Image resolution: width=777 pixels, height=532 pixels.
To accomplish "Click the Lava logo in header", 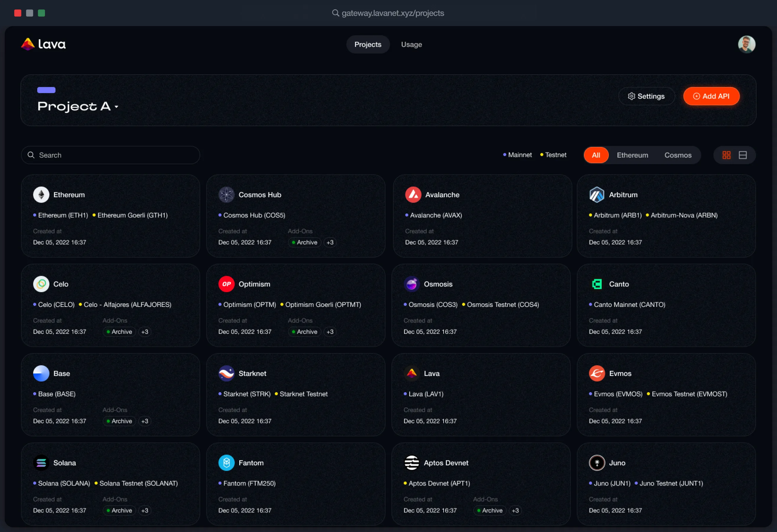I will [x=44, y=44].
